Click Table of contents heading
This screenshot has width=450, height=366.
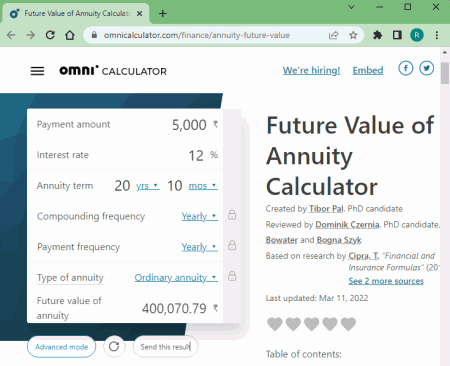303,354
